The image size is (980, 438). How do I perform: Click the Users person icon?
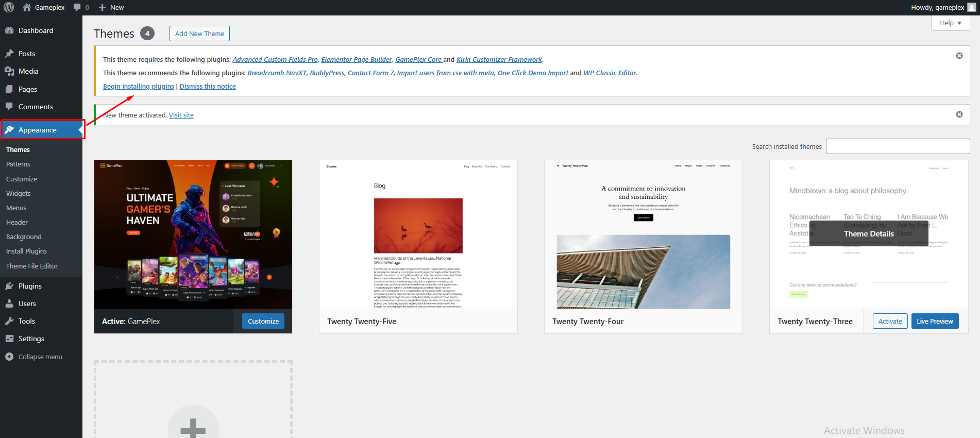click(x=9, y=304)
